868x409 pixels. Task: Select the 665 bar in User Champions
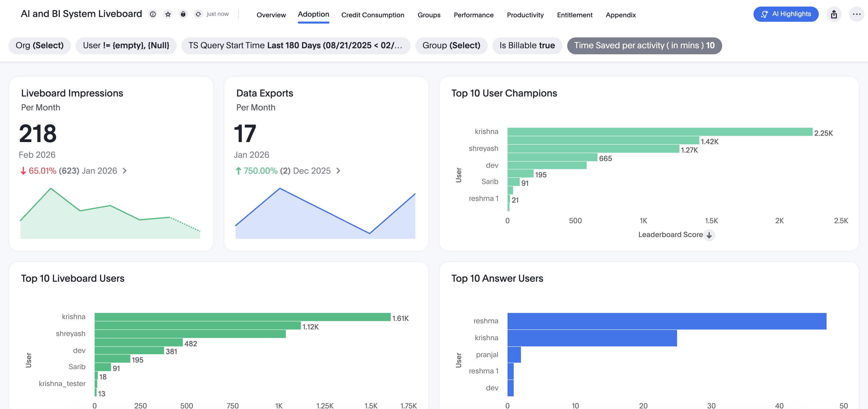point(552,157)
